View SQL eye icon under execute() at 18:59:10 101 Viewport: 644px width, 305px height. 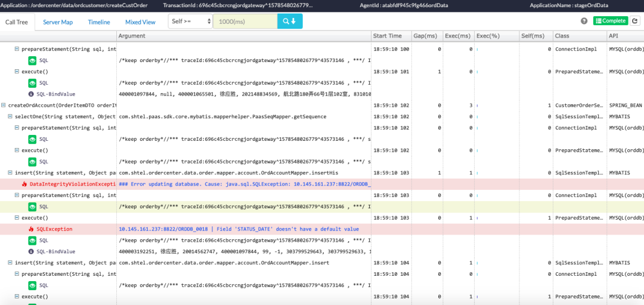point(33,83)
